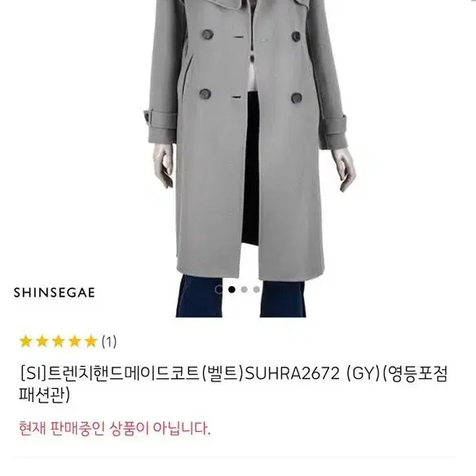Click the first yellow rating star
476x476 pixels.
tap(26, 342)
